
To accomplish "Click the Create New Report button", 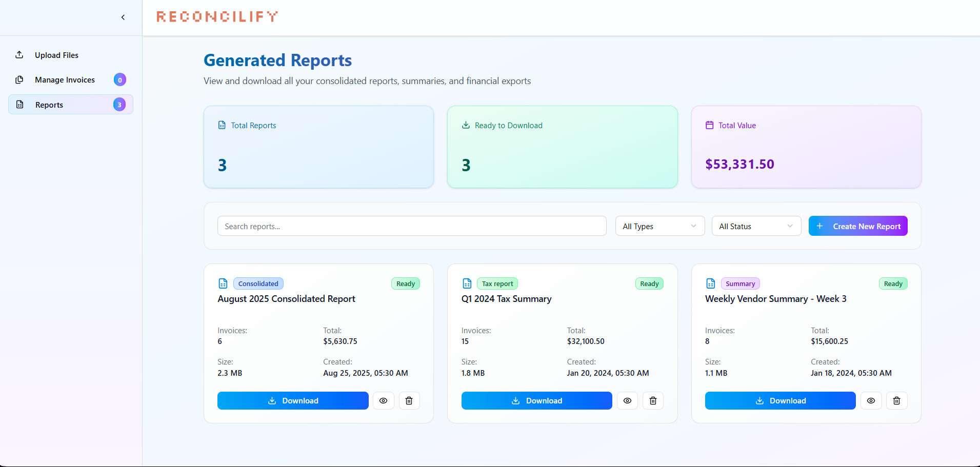I will 858,226.
